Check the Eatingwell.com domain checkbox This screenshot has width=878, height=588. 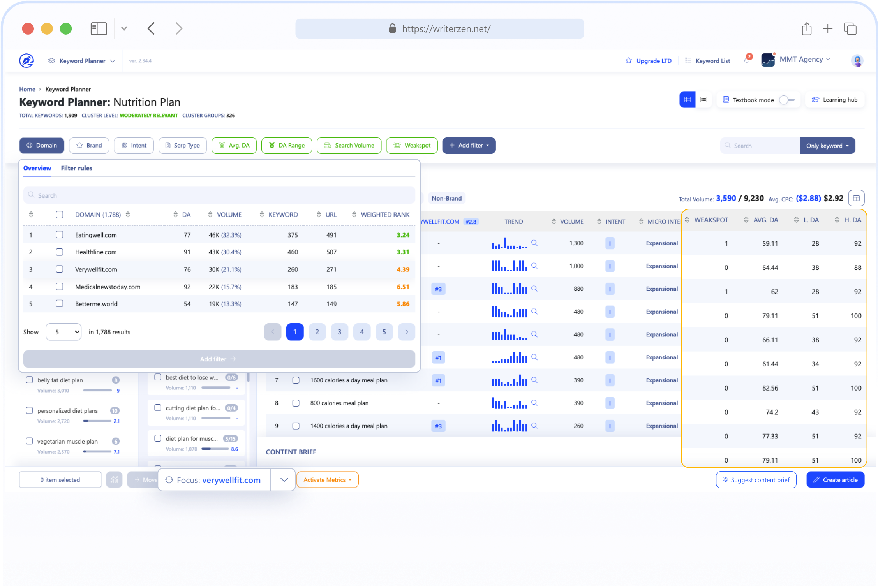59,235
